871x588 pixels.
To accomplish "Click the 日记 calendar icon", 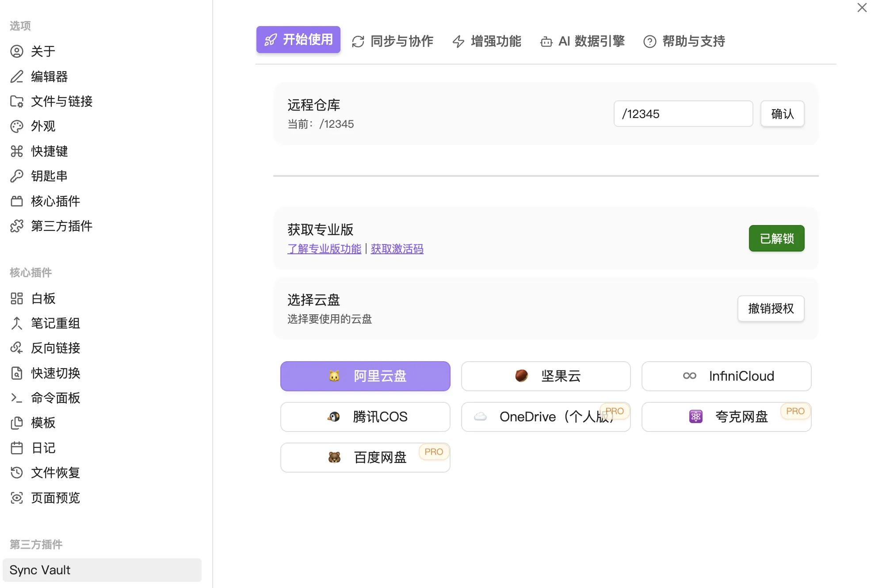I will 17,448.
